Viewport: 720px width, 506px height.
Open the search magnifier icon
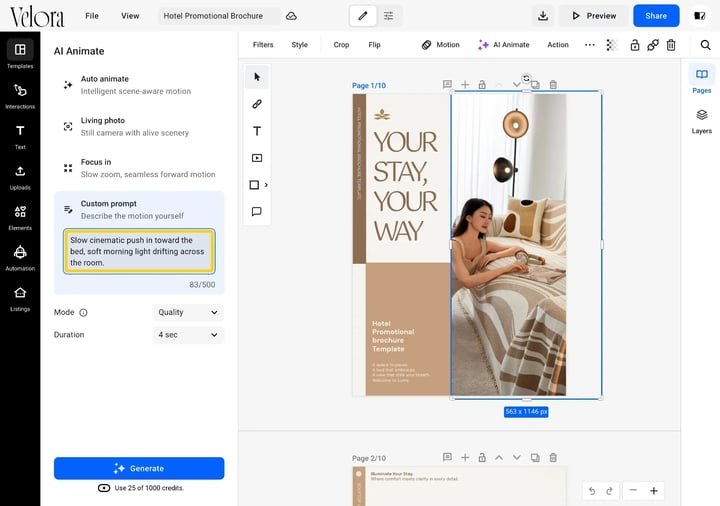[705, 45]
